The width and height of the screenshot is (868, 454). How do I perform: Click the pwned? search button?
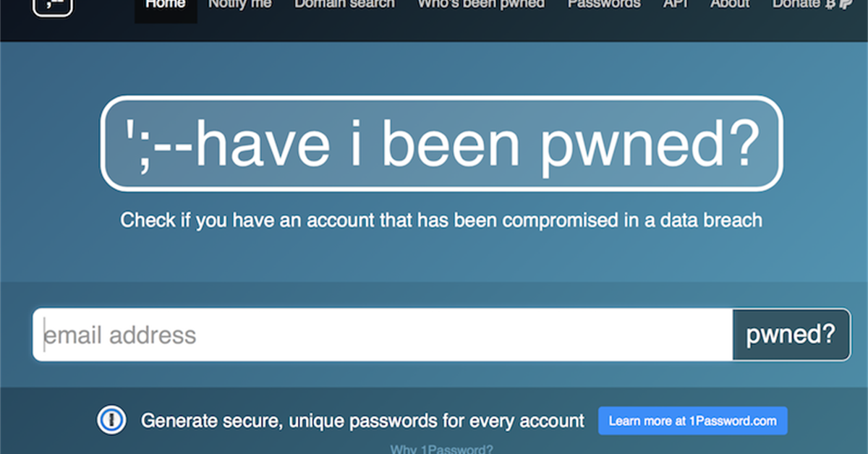[791, 335]
